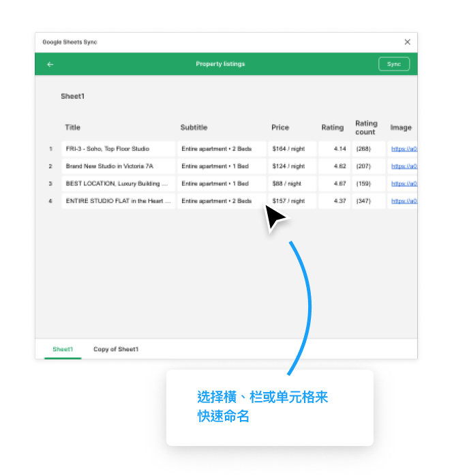Image resolution: width=454 pixels, height=476 pixels.
Task: Open the image link in first row
Action: click(x=404, y=149)
